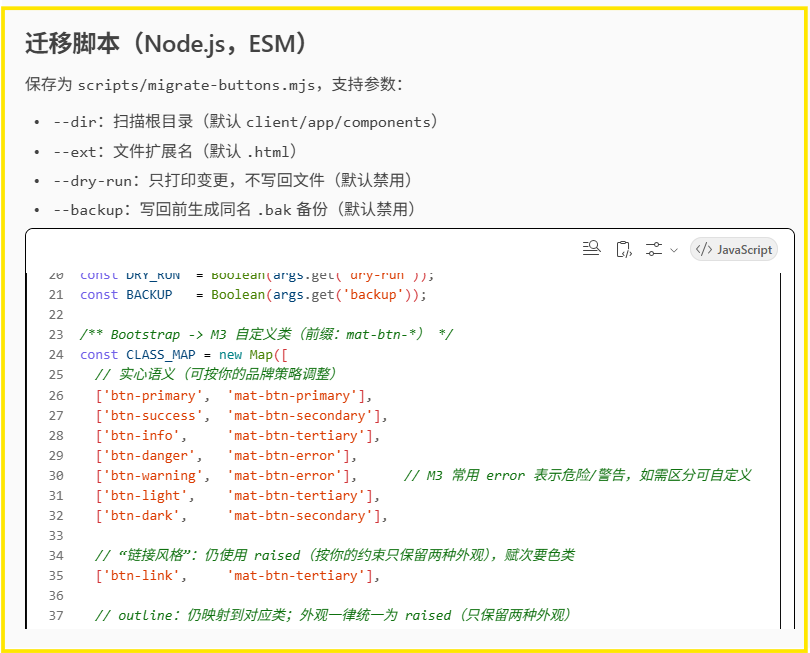Click 'btn-light' string on line 31
The image size is (810, 653).
[x=145, y=495]
